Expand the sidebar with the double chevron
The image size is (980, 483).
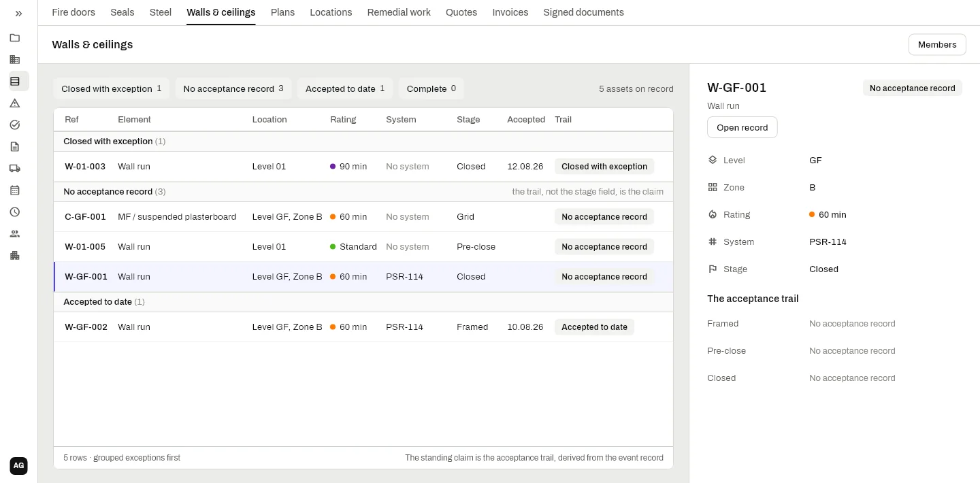pyautogui.click(x=18, y=14)
